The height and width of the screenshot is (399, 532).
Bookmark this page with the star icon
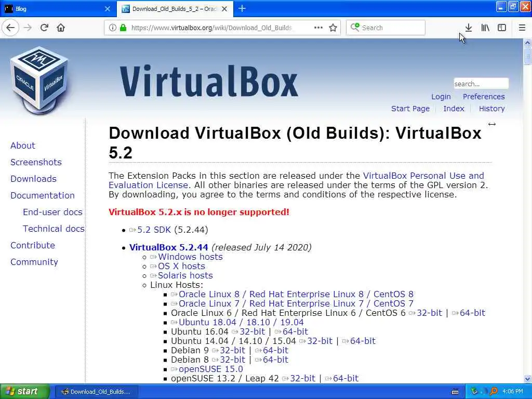click(333, 28)
